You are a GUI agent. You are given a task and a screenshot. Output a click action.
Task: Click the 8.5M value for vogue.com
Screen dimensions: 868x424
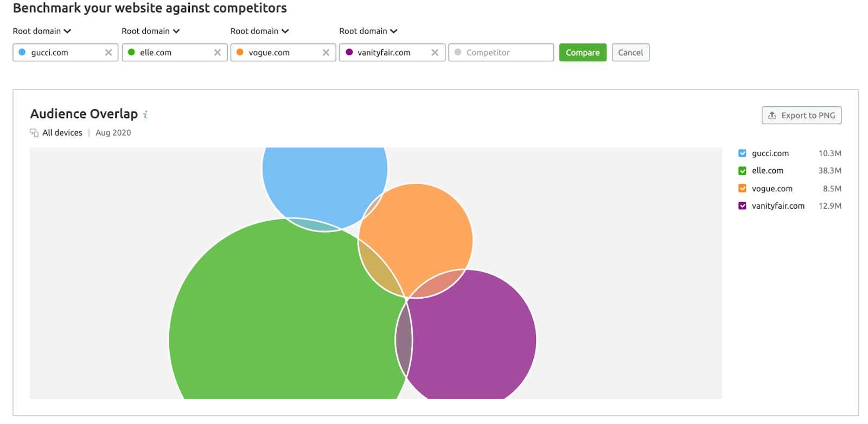(x=832, y=189)
